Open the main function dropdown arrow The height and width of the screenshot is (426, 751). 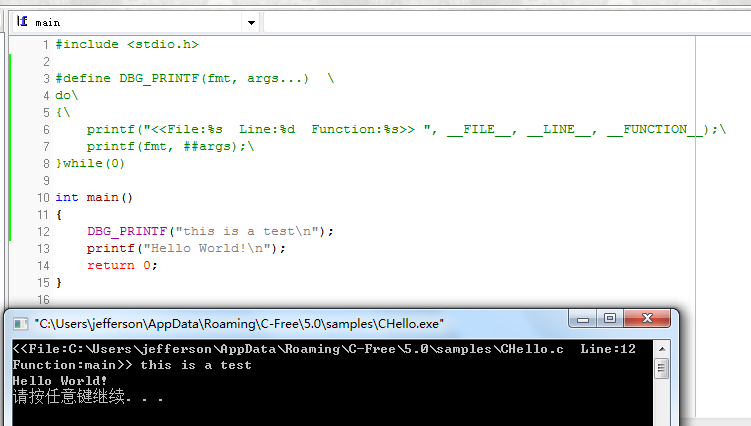(x=251, y=23)
